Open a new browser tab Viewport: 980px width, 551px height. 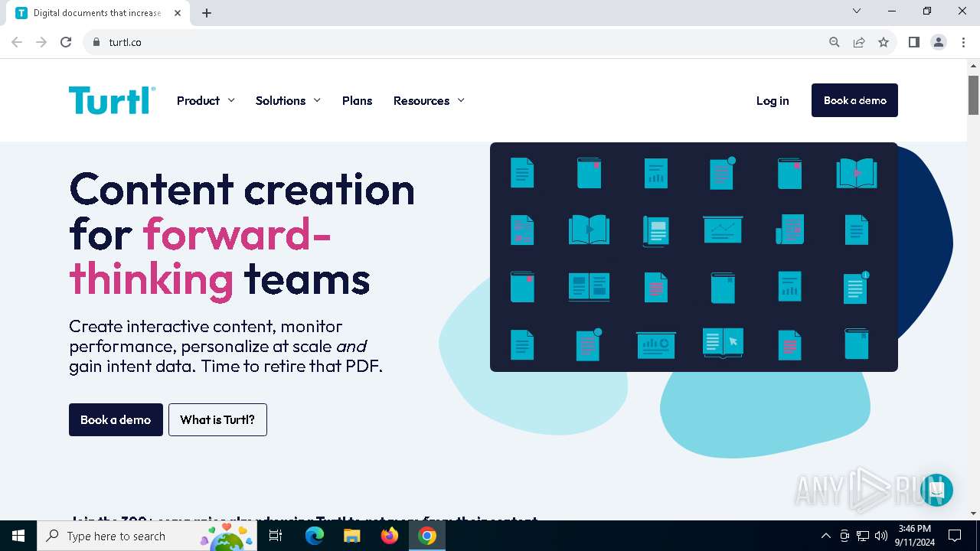[x=207, y=13]
